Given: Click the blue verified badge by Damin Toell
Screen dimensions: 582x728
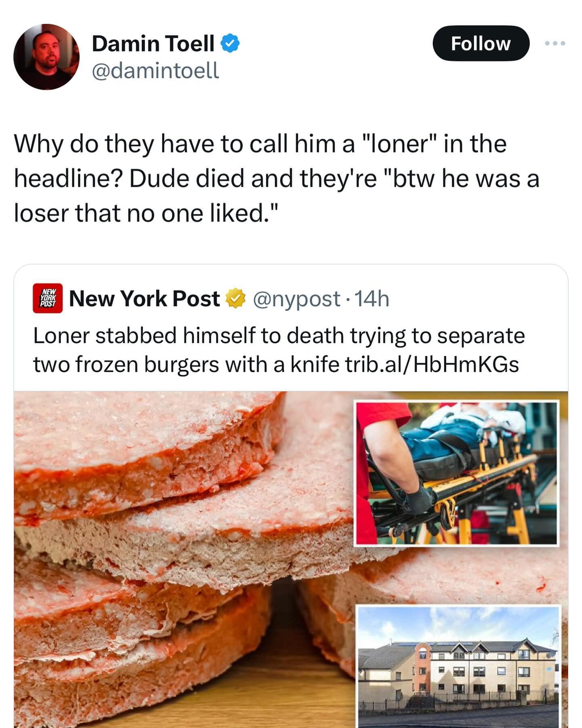Looking at the screenshot, I should click(x=230, y=43).
